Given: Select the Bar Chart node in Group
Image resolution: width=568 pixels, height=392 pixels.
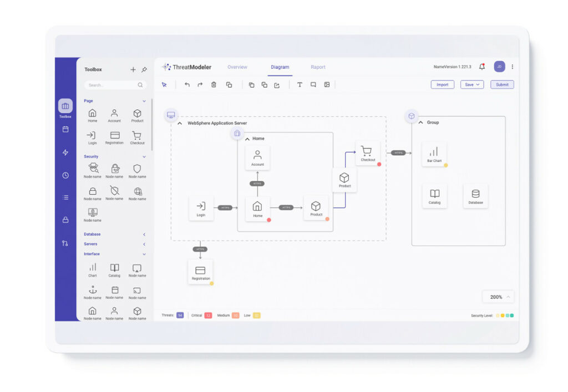Looking at the screenshot, I should (x=434, y=154).
